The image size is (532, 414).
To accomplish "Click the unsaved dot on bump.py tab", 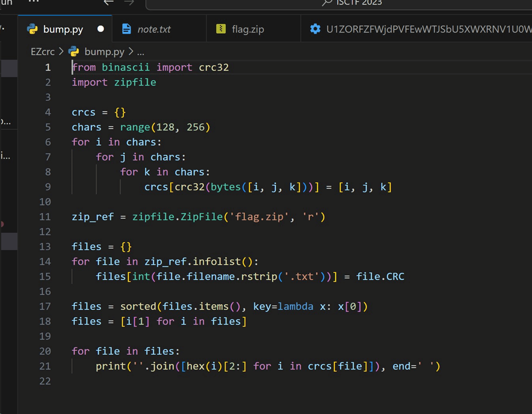I will click(x=100, y=29).
